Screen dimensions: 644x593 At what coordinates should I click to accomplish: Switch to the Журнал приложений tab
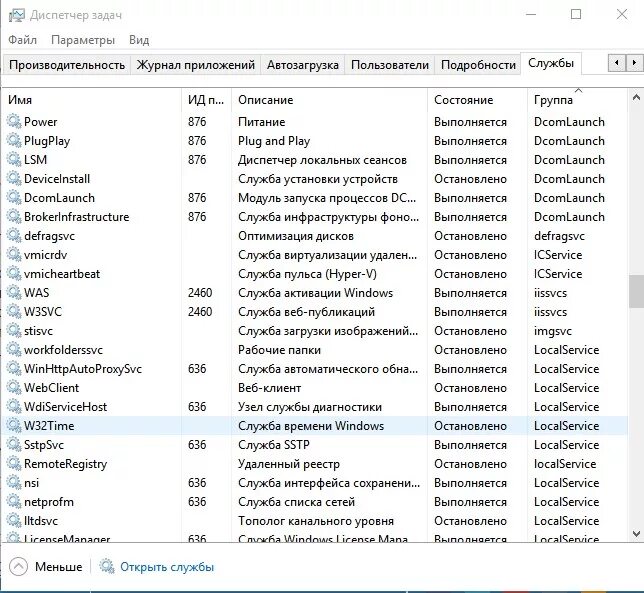[196, 65]
